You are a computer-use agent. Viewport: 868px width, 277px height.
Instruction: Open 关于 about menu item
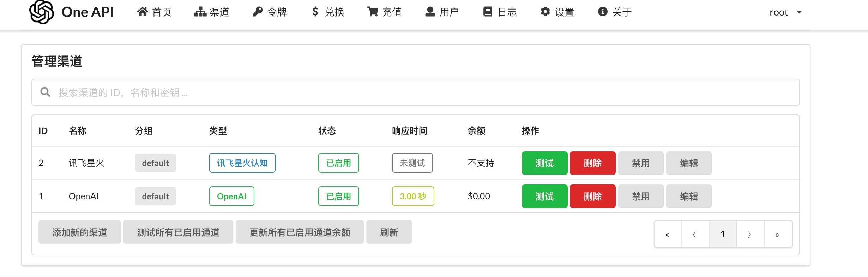(615, 12)
